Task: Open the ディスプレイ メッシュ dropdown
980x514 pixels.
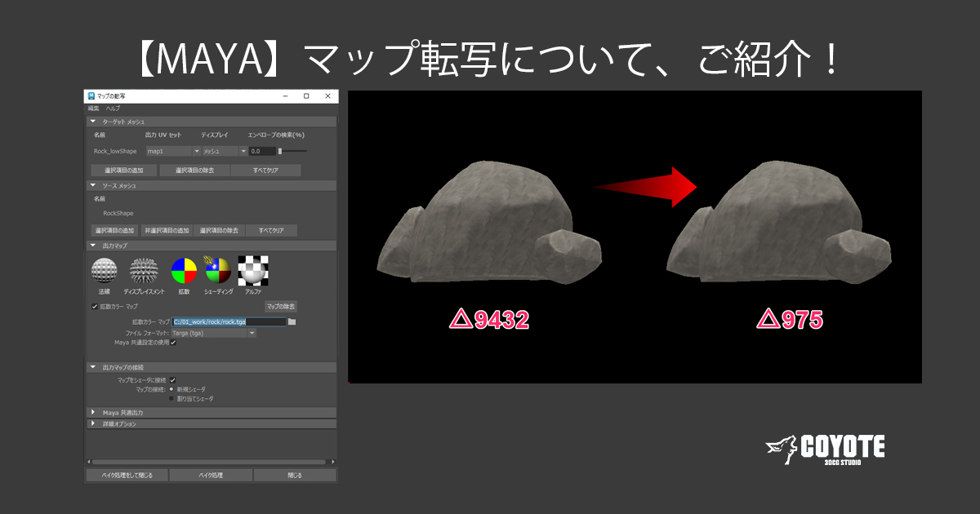Action: (x=225, y=151)
